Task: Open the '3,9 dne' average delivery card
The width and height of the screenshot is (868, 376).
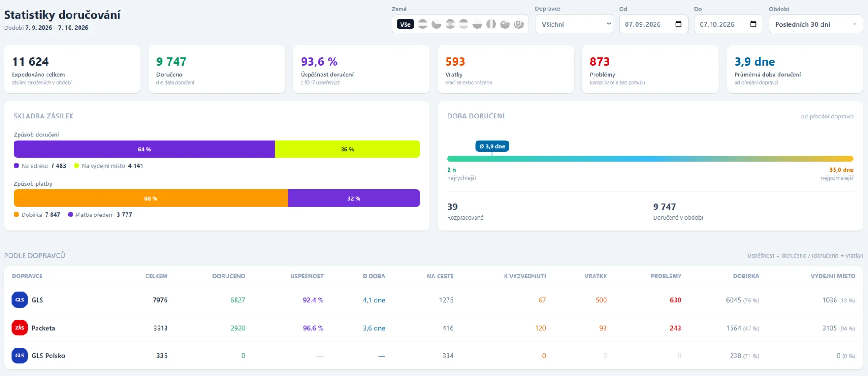Action: pyautogui.click(x=795, y=69)
